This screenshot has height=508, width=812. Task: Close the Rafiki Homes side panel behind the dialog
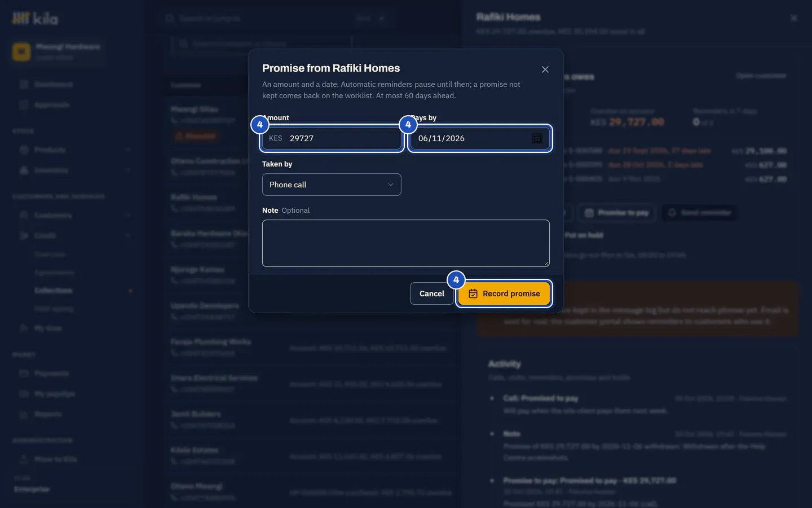[x=794, y=18]
